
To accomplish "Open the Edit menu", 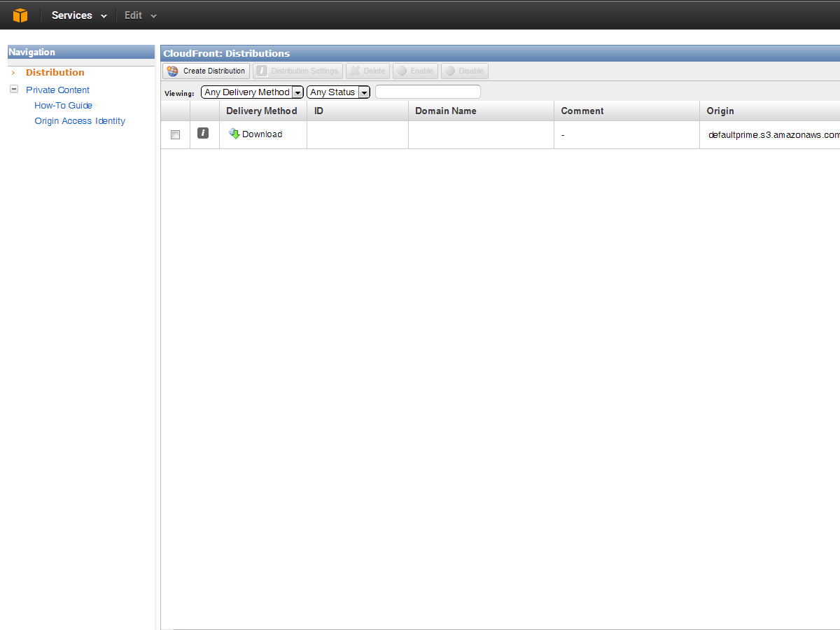I will (x=140, y=15).
